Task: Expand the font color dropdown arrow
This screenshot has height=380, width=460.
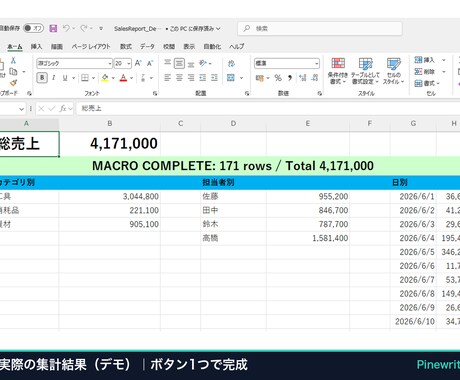Action: tap(131, 78)
